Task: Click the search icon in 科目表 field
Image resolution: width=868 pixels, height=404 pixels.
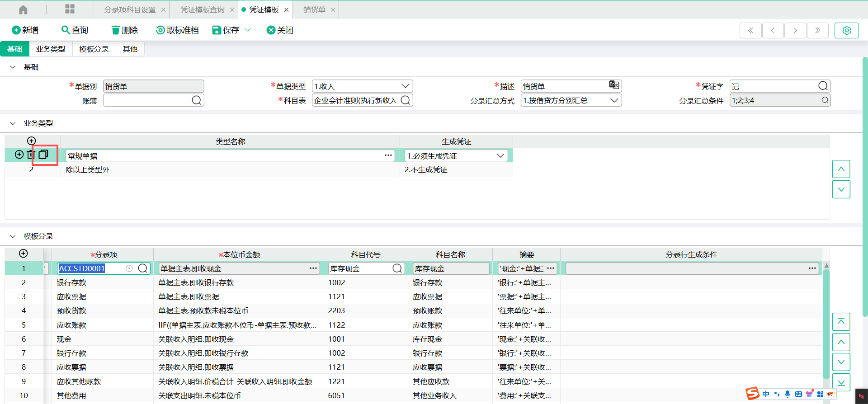Action: coord(406,100)
